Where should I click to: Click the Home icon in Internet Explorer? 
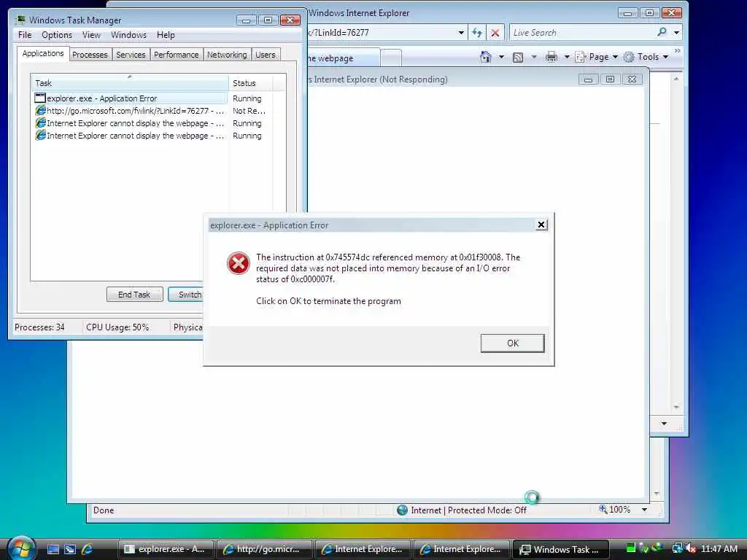(x=485, y=57)
